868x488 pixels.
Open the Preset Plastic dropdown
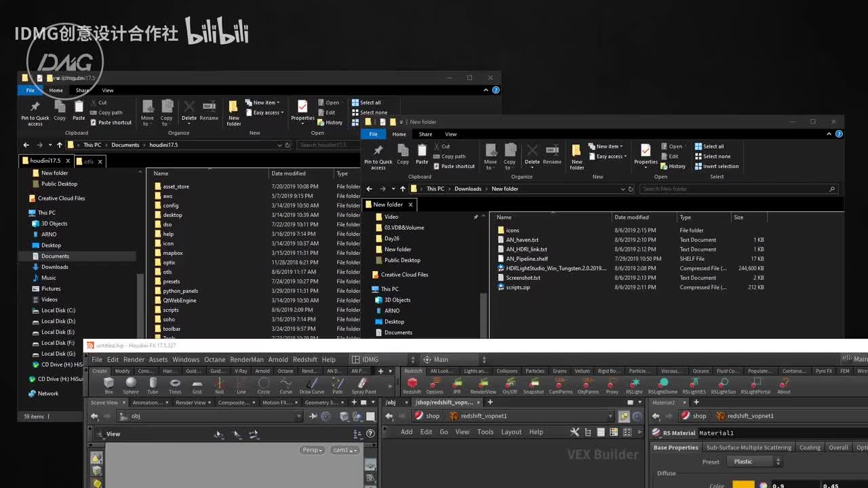click(x=753, y=462)
